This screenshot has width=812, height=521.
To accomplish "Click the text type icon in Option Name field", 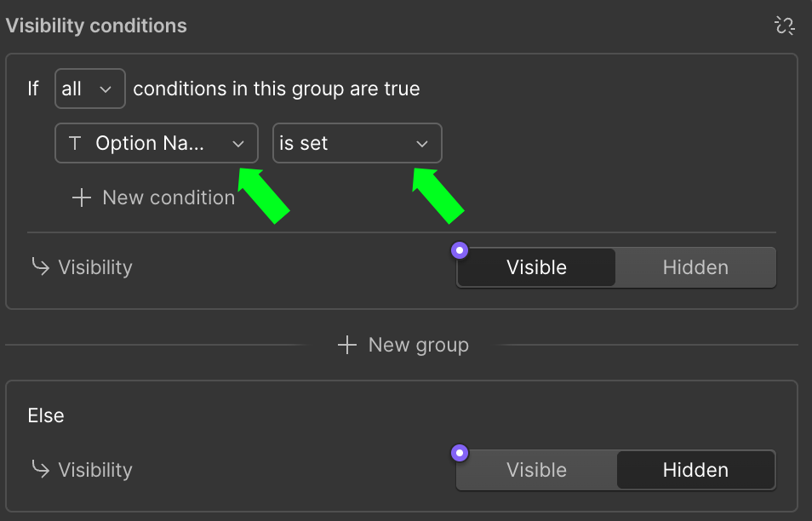I will point(75,144).
